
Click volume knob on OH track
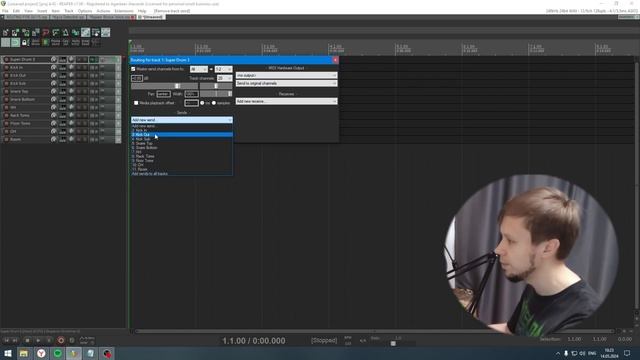tap(53, 131)
